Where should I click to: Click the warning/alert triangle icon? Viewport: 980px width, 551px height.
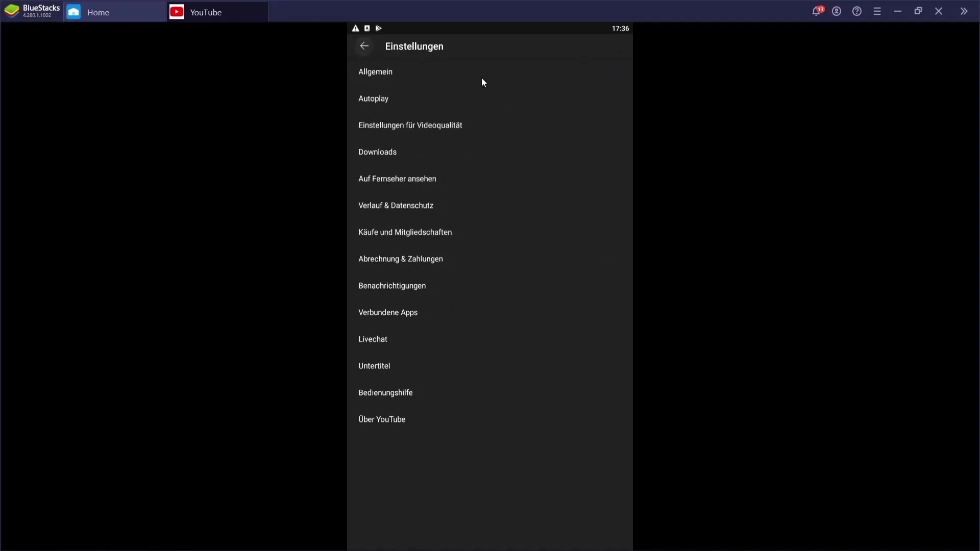click(x=355, y=28)
